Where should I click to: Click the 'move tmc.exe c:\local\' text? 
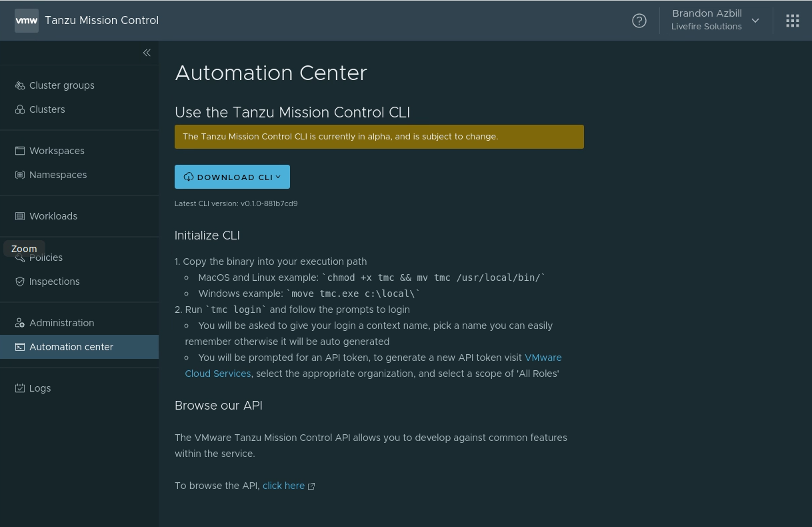point(353,294)
